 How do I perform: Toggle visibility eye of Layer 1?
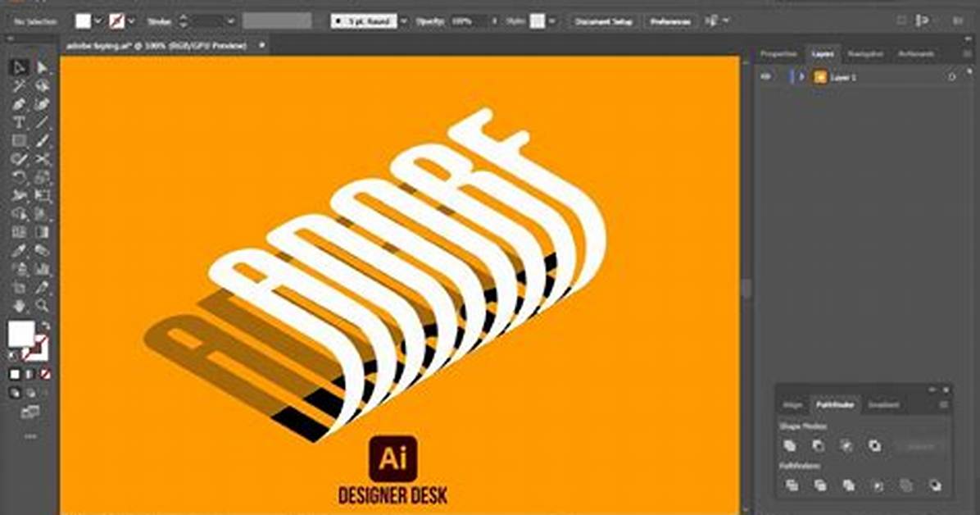point(765,77)
